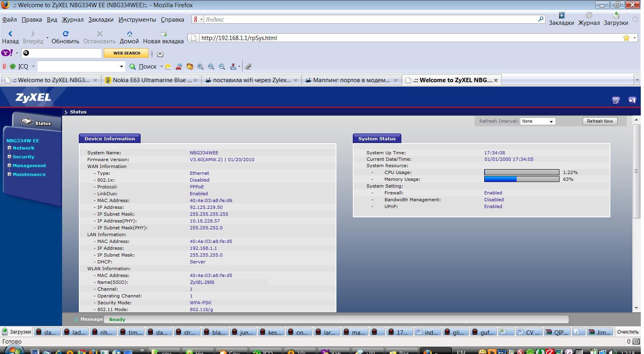Click the highlighter eraser icon in ICQ toolbar

coord(248,67)
